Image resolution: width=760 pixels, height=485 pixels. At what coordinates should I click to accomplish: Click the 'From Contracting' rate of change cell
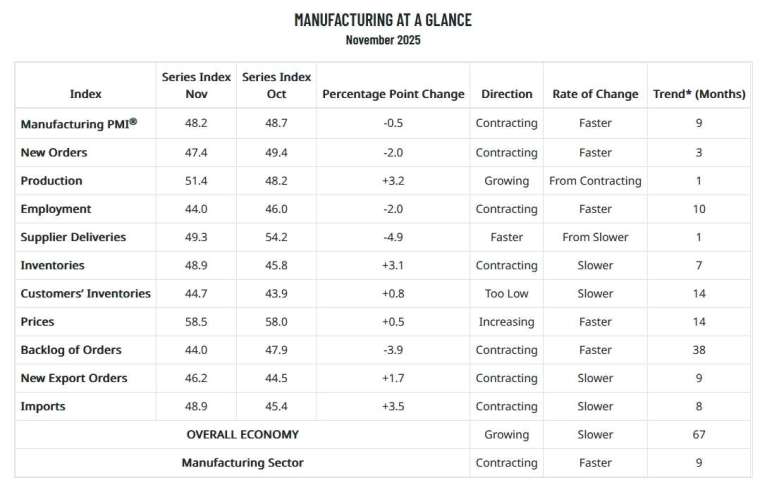(595, 181)
